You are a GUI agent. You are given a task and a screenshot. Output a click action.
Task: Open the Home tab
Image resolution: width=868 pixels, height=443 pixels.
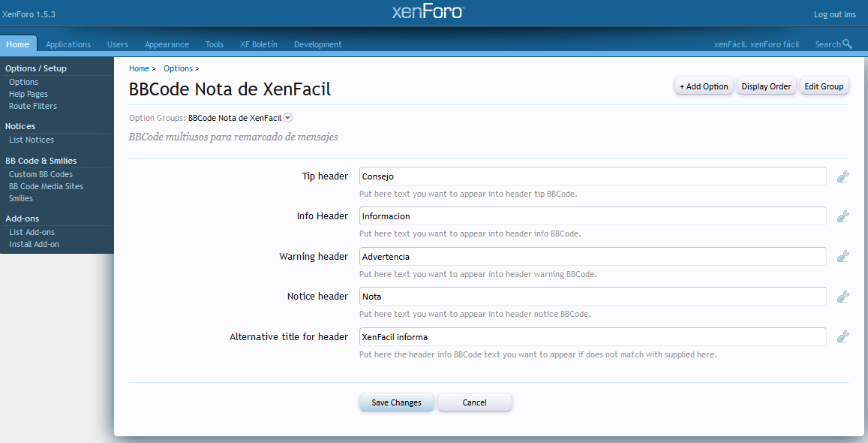click(18, 44)
